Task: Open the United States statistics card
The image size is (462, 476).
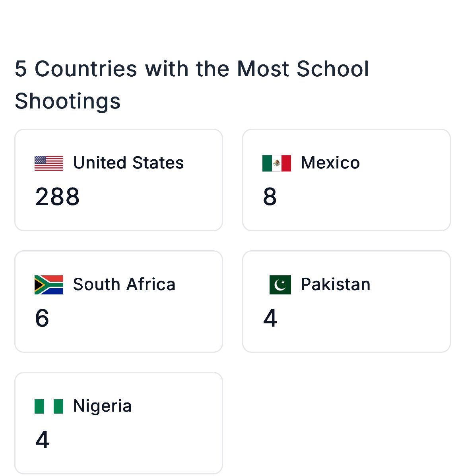Action: [x=119, y=180]
